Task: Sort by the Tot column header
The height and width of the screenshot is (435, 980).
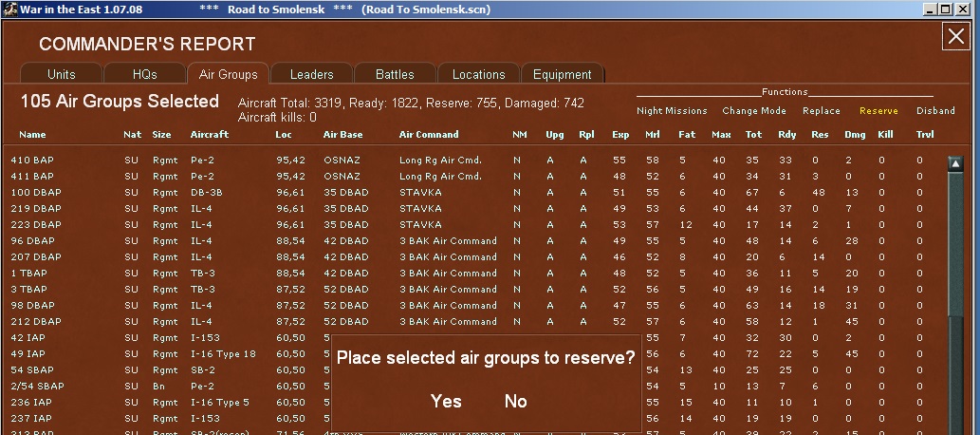Action: (x=754, y=135)
